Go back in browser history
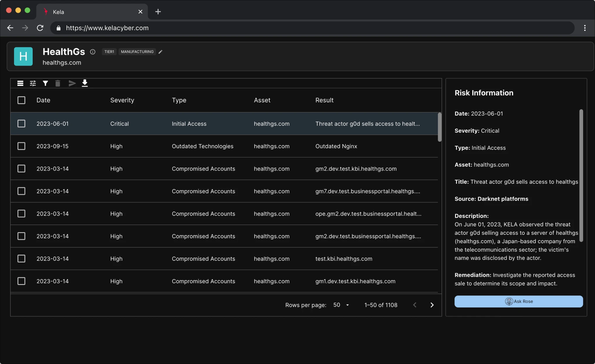Screen dimensions: 595x364 point(10,28)
